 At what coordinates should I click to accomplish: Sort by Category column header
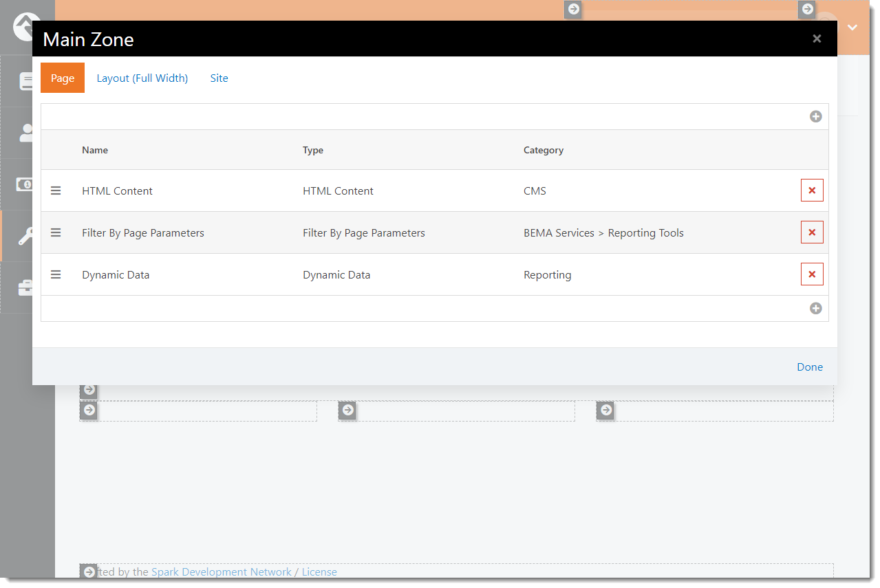pyautogui.click(x=544, y=150)
